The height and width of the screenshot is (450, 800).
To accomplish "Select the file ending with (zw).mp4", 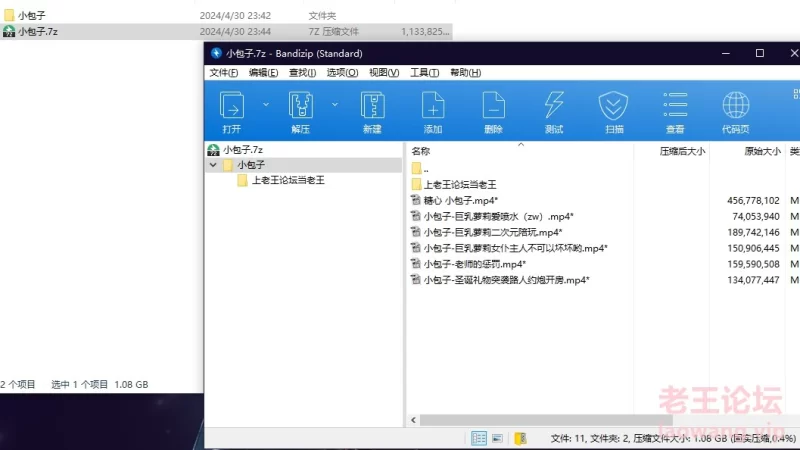I will coord(498,216).
